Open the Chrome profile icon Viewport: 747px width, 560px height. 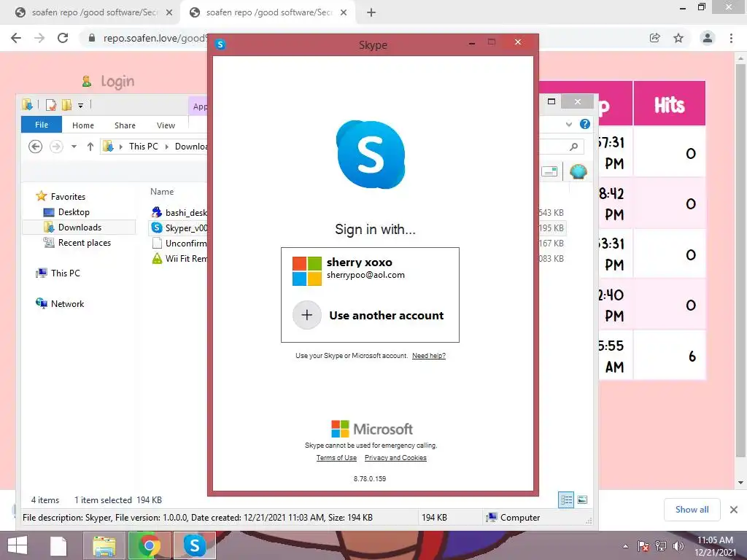(x=708, y=38)
